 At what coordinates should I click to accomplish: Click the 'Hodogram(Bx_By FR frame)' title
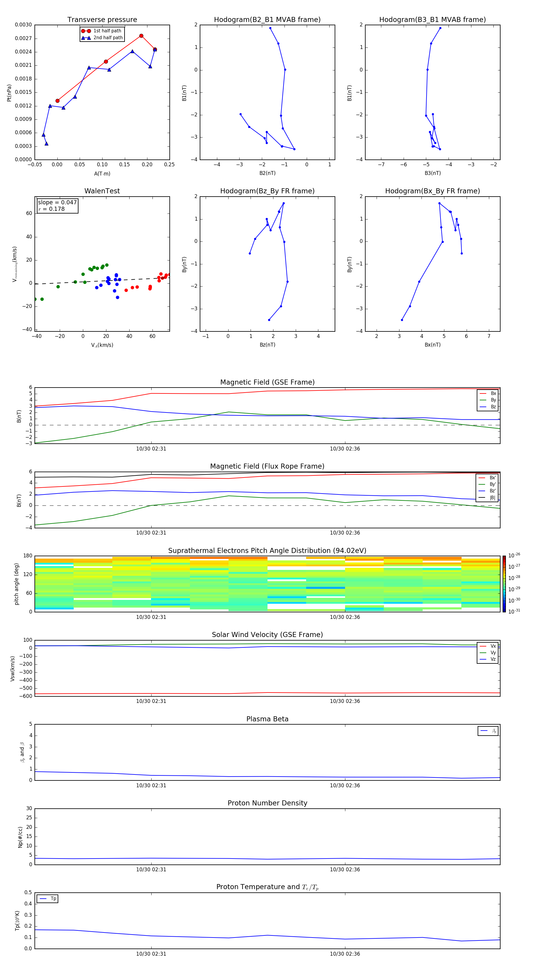pyautogui.click(x=432, y=191)
